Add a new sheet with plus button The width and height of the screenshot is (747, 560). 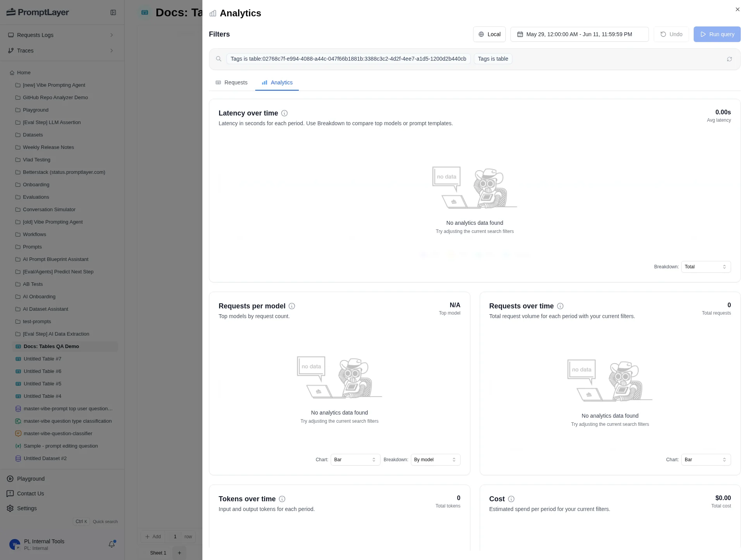pyautogui.click(x=179, y=553)
